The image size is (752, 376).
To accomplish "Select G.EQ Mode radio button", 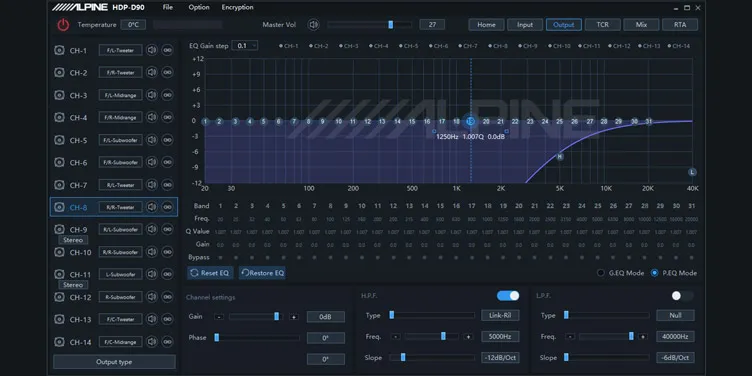I will click(600, 273).
